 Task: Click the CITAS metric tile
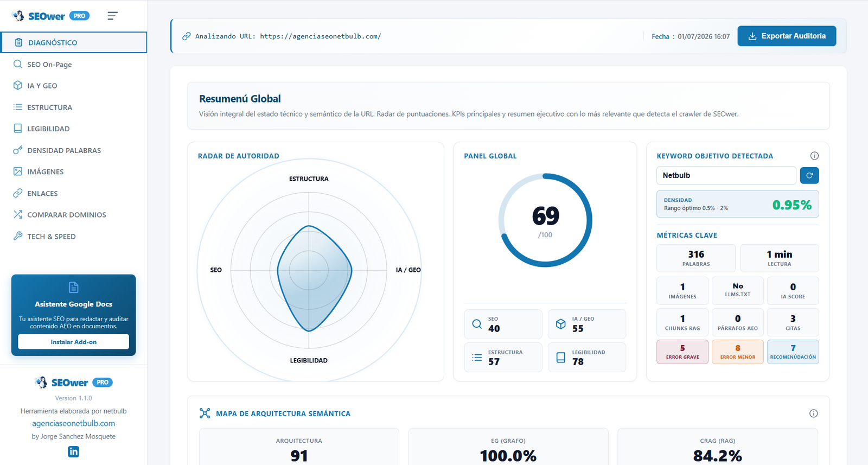[793, 322]
